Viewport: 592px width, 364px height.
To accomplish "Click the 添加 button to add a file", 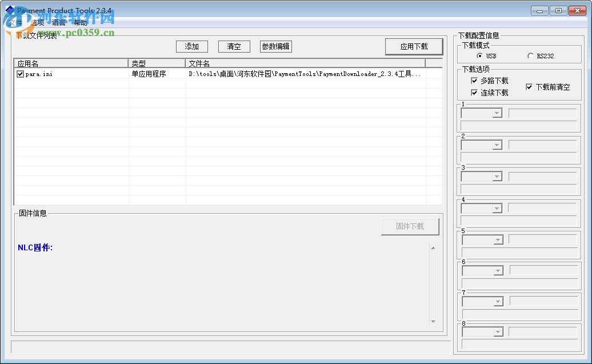I will coord(191,46).
